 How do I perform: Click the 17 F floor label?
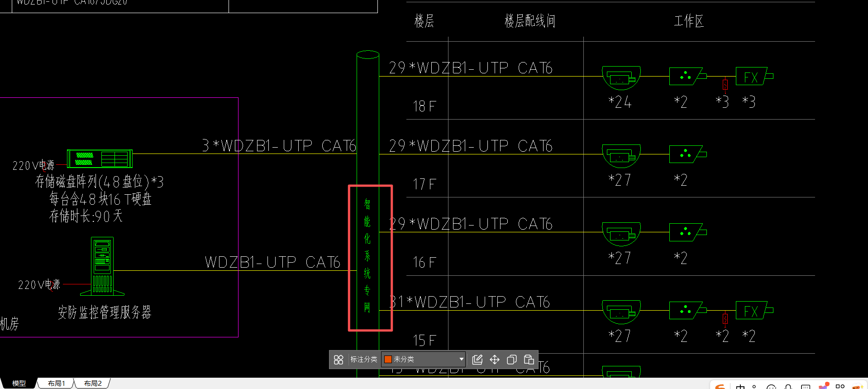424,184
